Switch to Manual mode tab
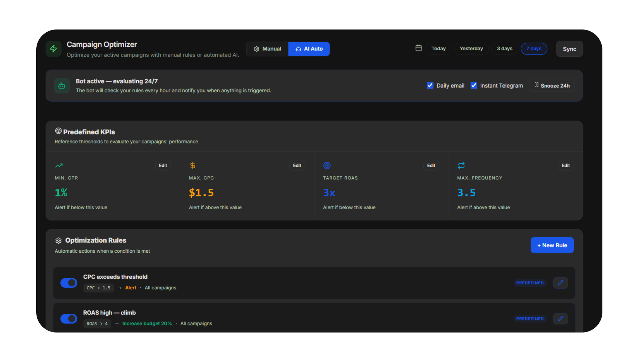The image size is (644, 362). [267, 49]
